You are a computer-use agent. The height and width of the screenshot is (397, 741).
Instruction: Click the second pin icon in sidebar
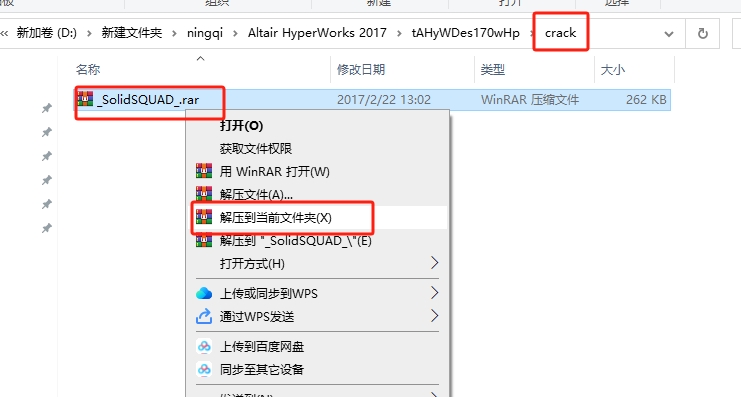(46, 132)
